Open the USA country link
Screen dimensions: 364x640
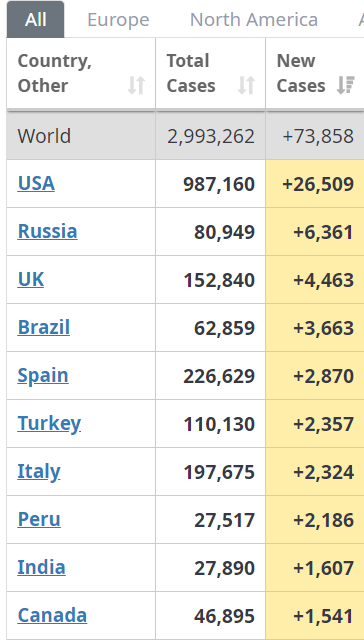coord(36,183)
